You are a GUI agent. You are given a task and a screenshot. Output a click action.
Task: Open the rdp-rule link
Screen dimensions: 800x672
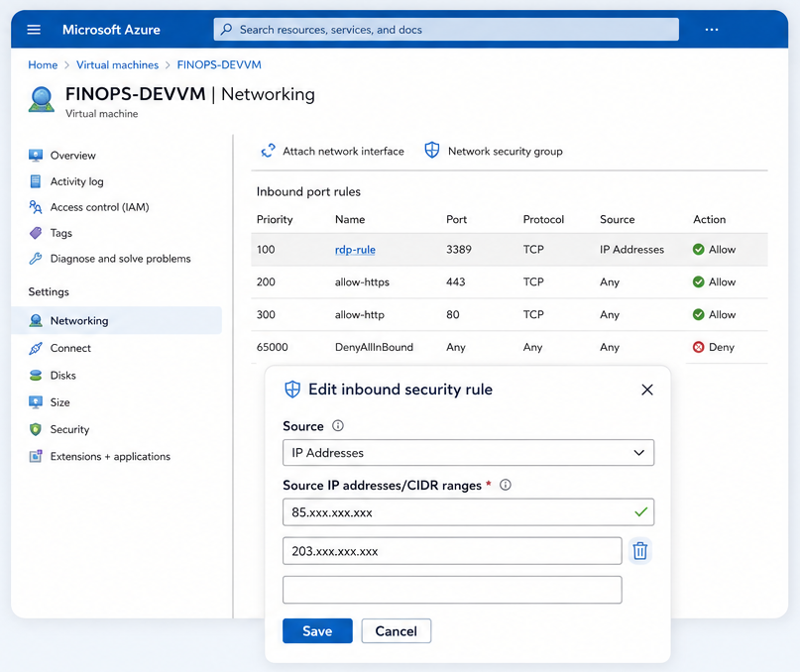(x=355, y=250)
